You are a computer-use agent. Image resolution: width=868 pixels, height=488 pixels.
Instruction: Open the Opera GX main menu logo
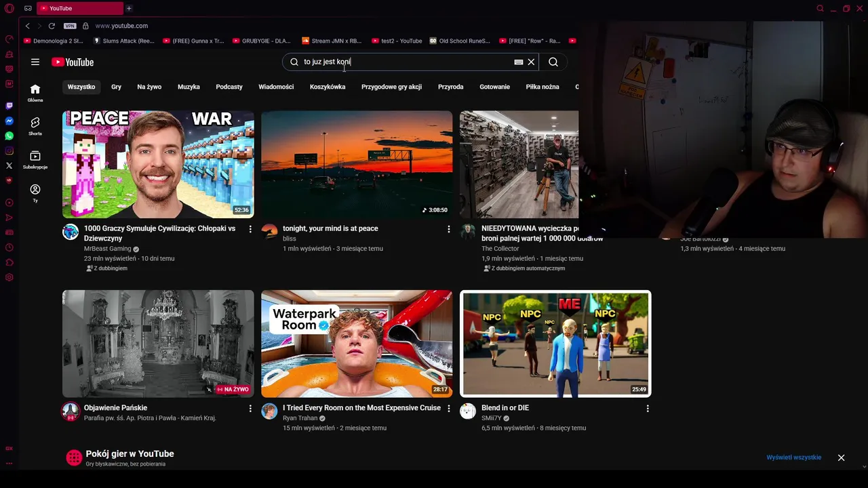(9, 8)
